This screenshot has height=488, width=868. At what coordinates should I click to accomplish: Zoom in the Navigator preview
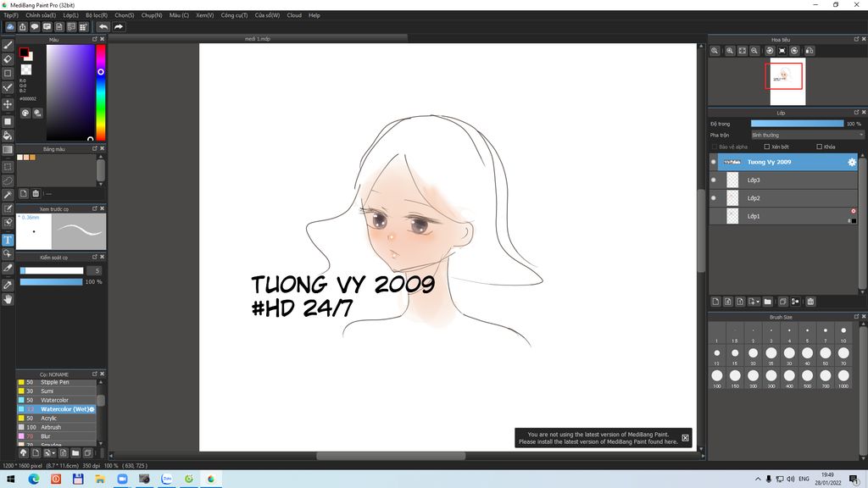[730, 51]
